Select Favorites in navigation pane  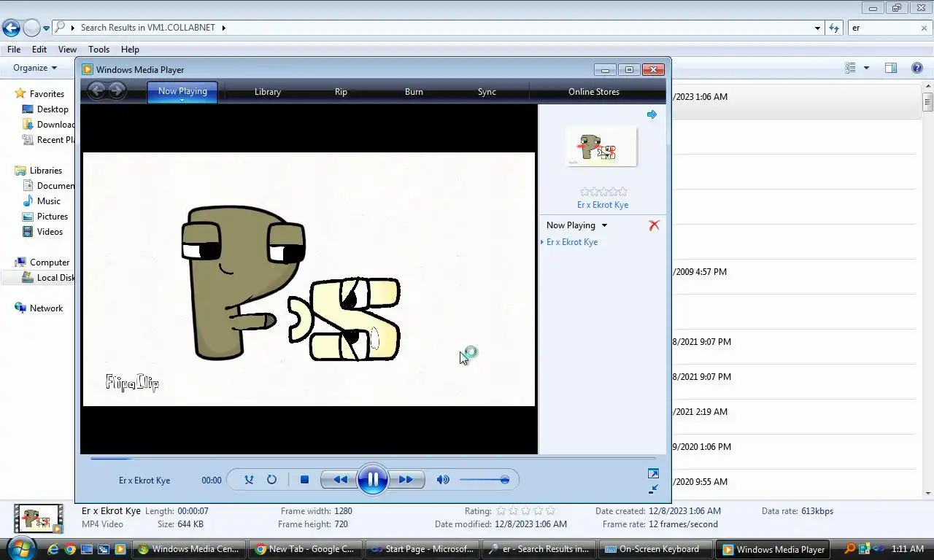point(47,94)
